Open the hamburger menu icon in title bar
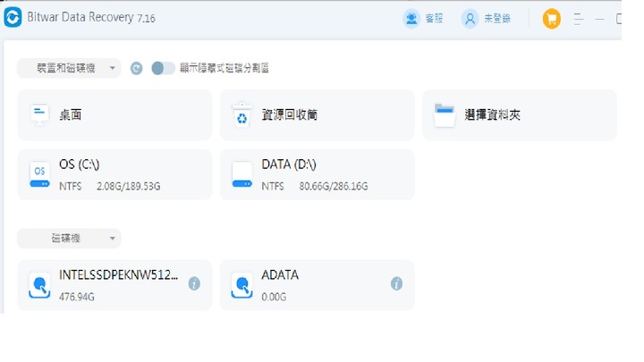Viewport: 644px width, 362px height. click(x=579, y=19)
